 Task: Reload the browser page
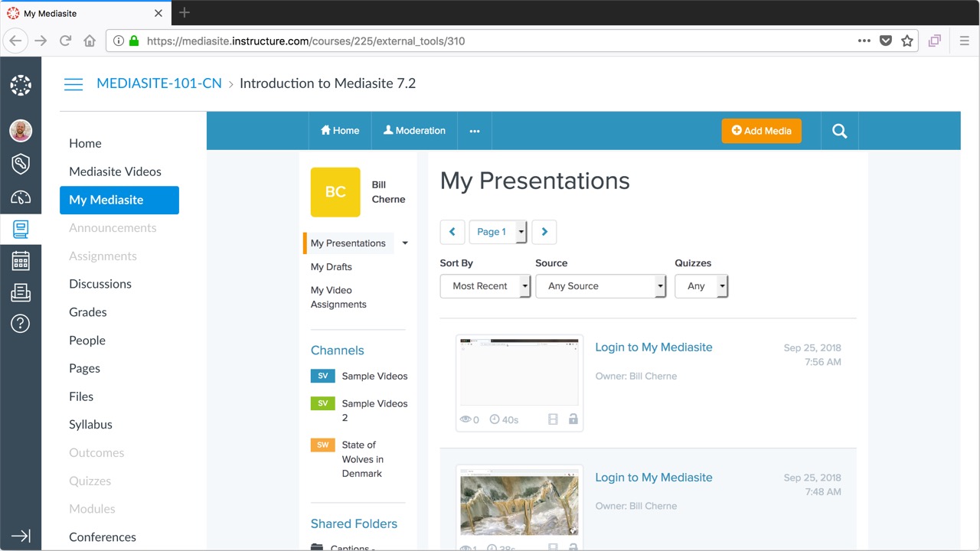pos(66,41)
